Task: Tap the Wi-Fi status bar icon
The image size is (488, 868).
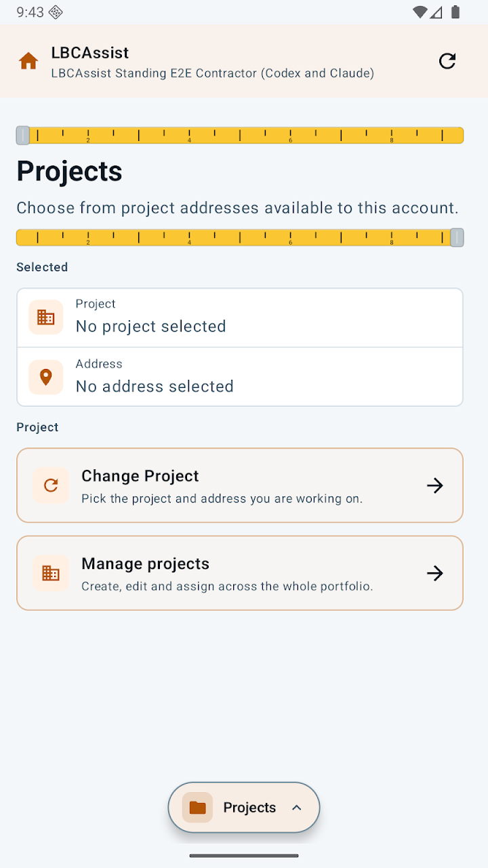Action: tap(420, 12)
